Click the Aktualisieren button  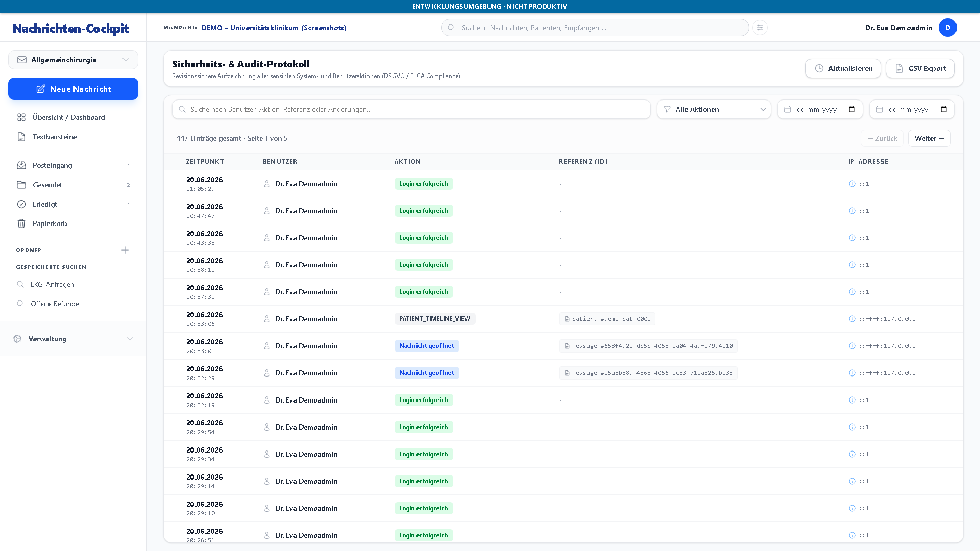point(843,68)
